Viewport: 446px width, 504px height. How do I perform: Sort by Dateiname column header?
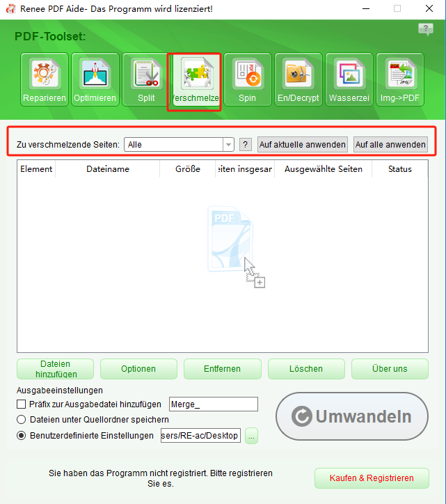coord(108,169)
